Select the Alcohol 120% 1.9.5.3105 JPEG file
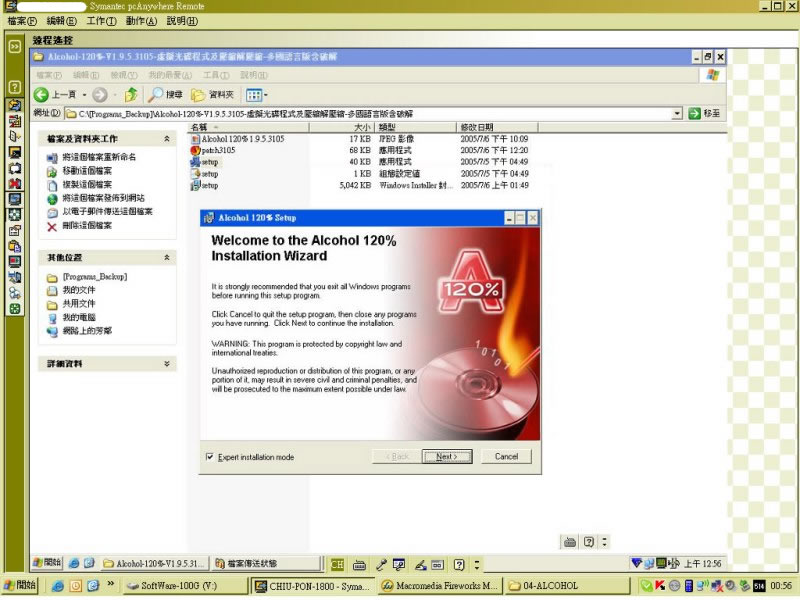Viewport: 800px width, 600px height. pos(237,139)
